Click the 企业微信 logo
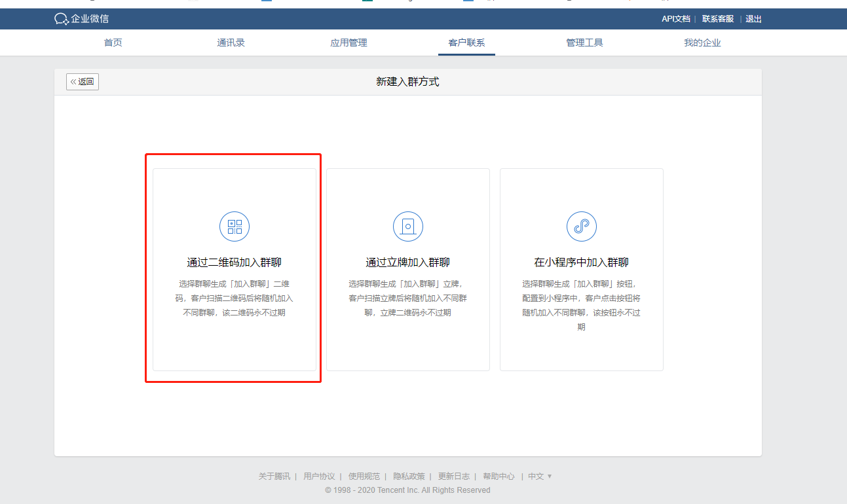The height and width of the screenshot is (504, 847). (82, 19)
